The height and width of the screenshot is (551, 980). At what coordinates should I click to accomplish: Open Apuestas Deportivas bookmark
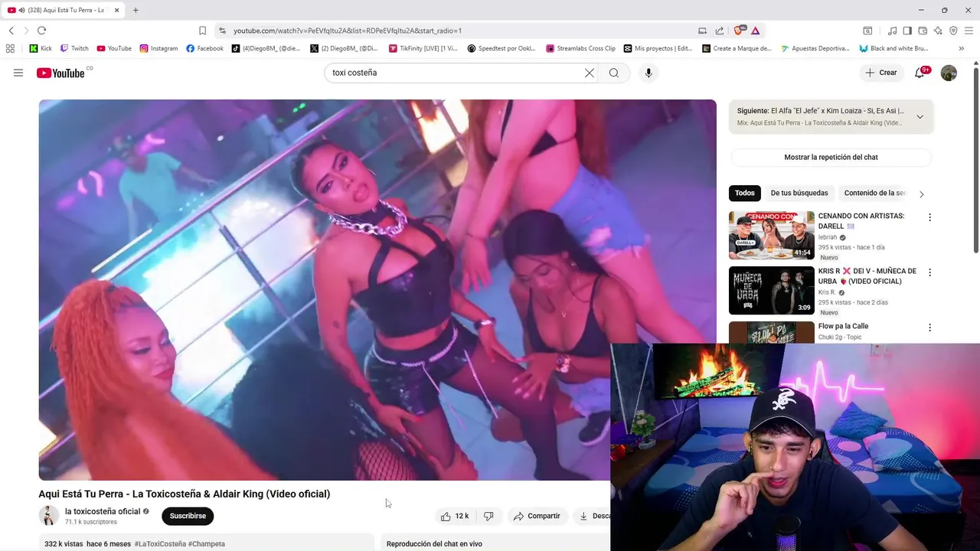pos(815,48)
